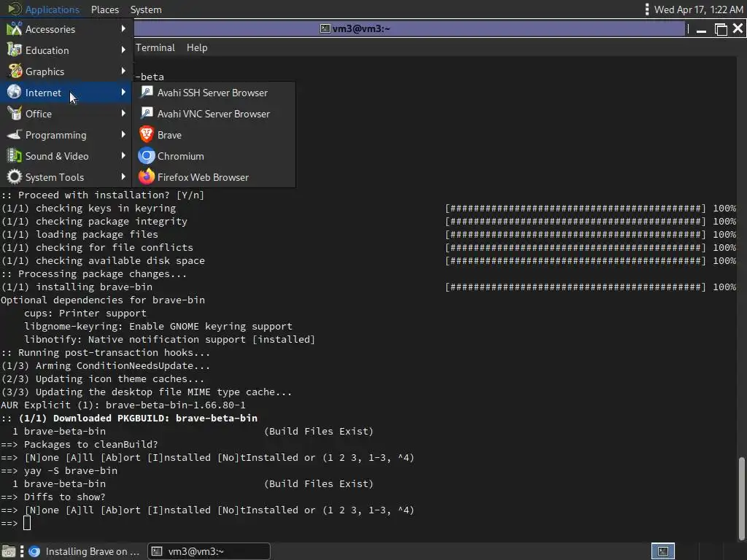
Task: Click "cups: Printer support" line
Action: 85,314
